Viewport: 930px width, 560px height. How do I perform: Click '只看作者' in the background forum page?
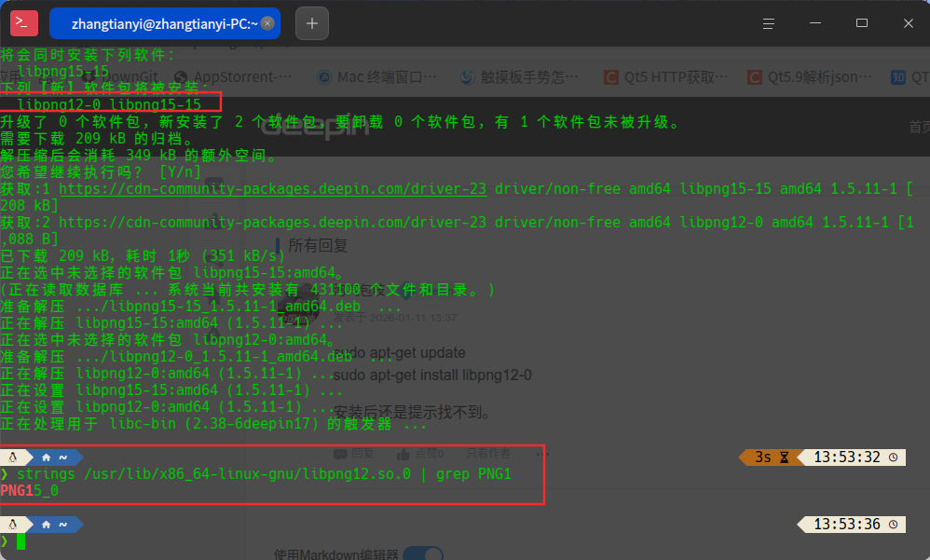488,453
